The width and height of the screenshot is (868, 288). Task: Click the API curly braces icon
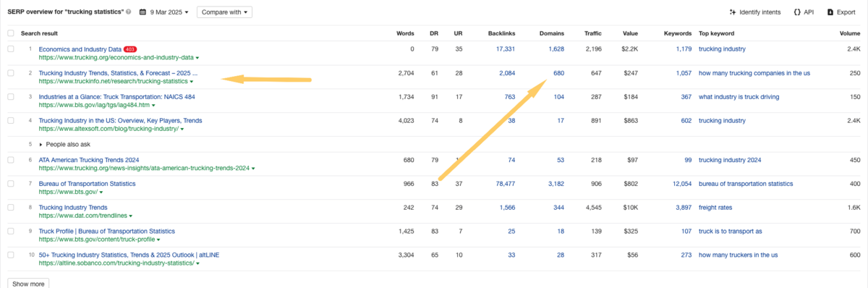(x=797, y=12)
